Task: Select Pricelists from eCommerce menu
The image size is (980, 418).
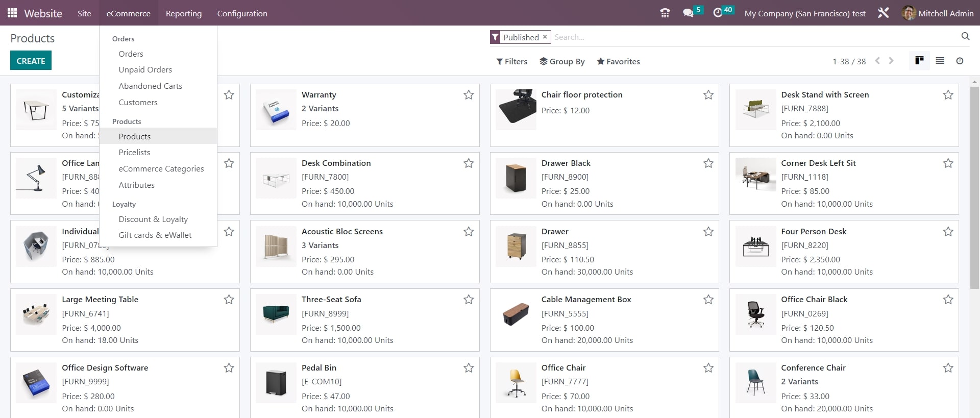Action: tap(134, 152)
